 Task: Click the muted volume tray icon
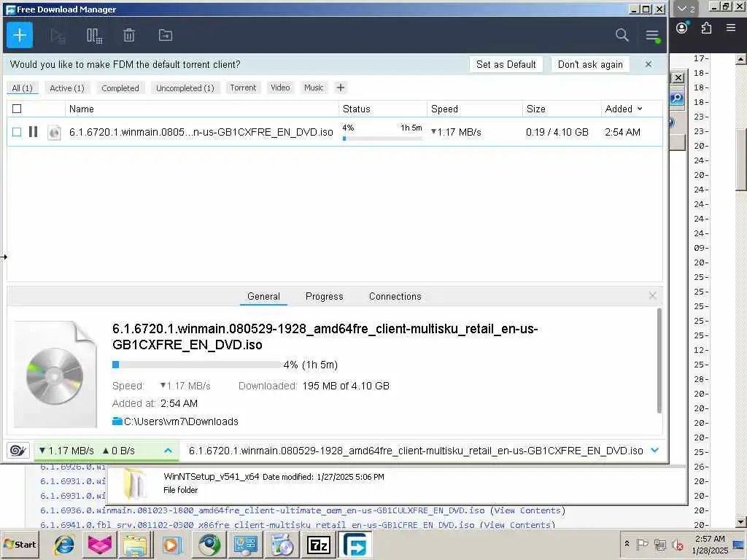678,544
